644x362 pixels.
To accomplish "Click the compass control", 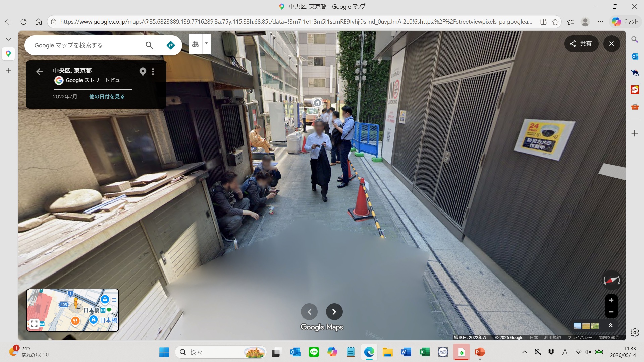I will tap(611, 280).
